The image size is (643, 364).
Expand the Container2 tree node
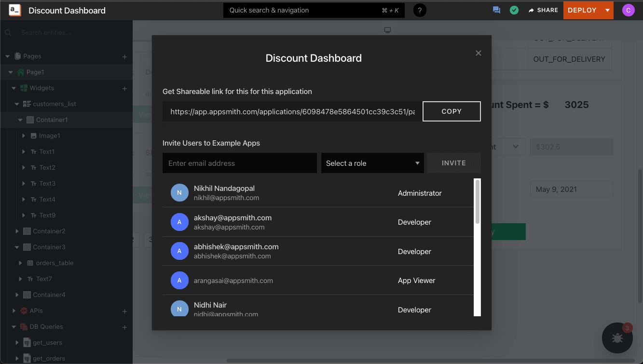(17, 231)
